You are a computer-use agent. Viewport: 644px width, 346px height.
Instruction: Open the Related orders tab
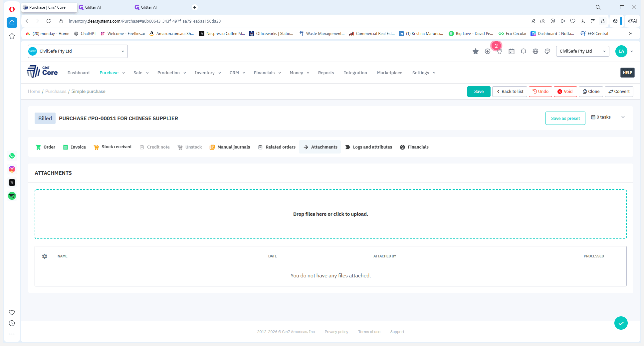[277, 147]
